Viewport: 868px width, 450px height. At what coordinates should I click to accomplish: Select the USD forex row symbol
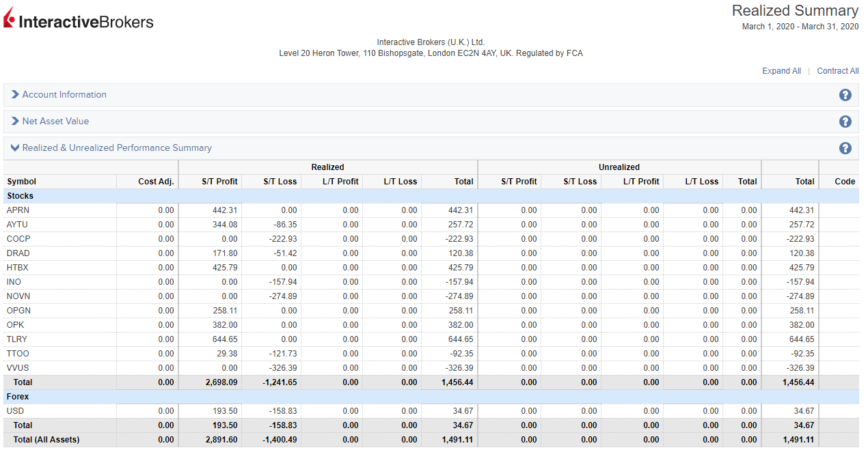[15, 411]
